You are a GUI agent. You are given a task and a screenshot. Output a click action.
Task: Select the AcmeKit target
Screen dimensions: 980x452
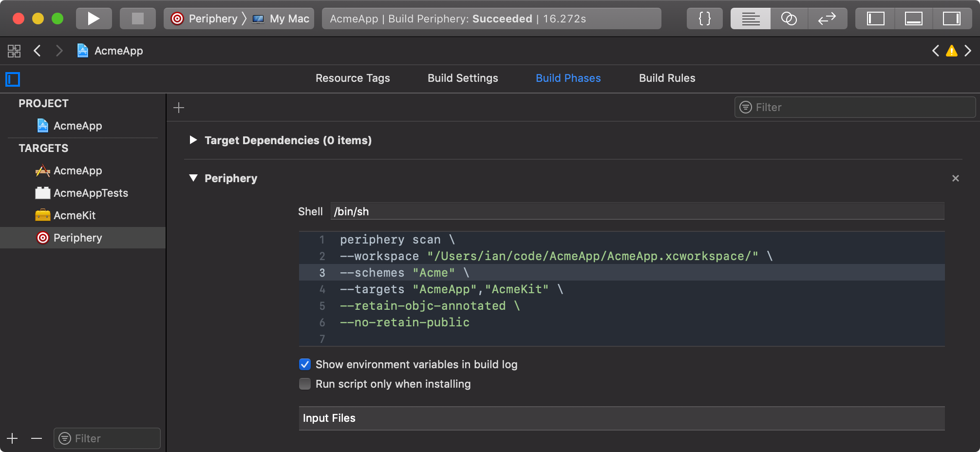pos(74,215)
